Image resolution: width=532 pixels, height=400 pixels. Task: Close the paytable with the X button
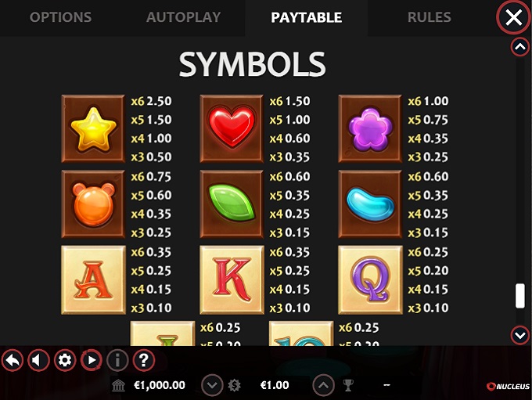(x=514, y=17)
